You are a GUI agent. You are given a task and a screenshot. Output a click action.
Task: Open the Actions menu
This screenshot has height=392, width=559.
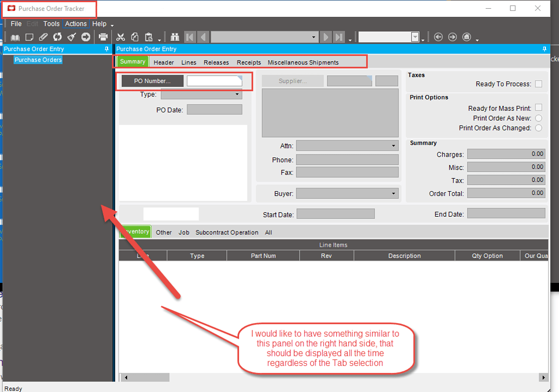(75, 23)
